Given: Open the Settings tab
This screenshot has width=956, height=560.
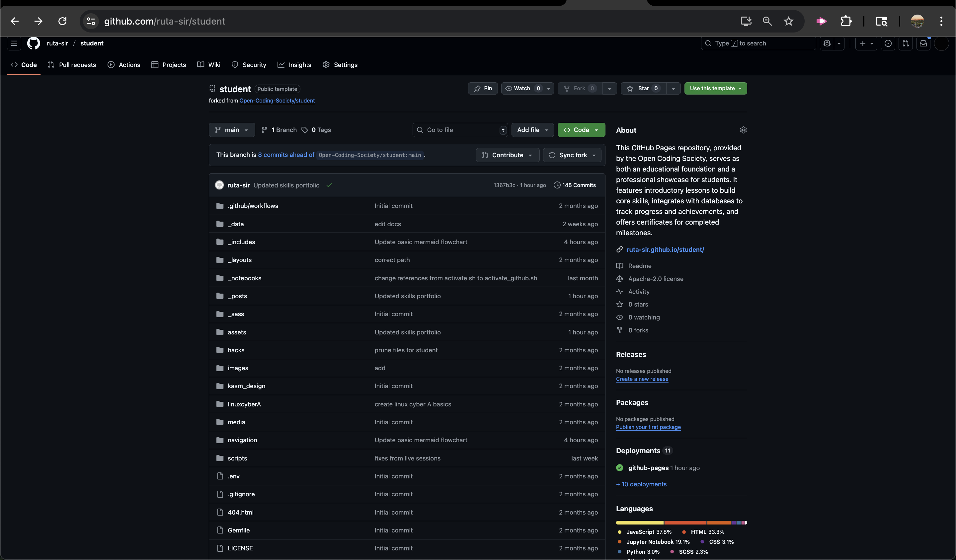Looking at the screenshot, I should pyautogui.click(x=340, y=65).
